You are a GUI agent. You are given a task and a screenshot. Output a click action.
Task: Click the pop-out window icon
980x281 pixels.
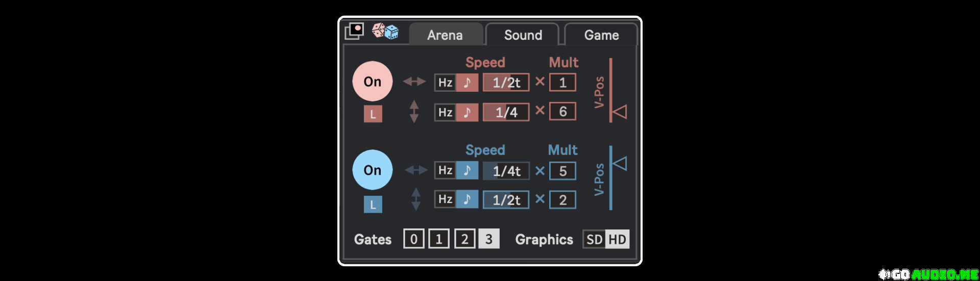click(x=354, y=31)
